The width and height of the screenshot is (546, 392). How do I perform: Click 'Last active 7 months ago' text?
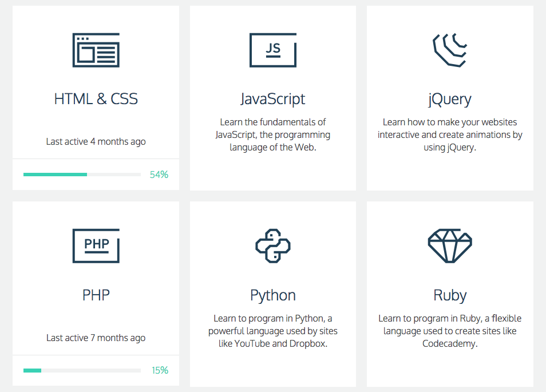[x=96, y=338]
